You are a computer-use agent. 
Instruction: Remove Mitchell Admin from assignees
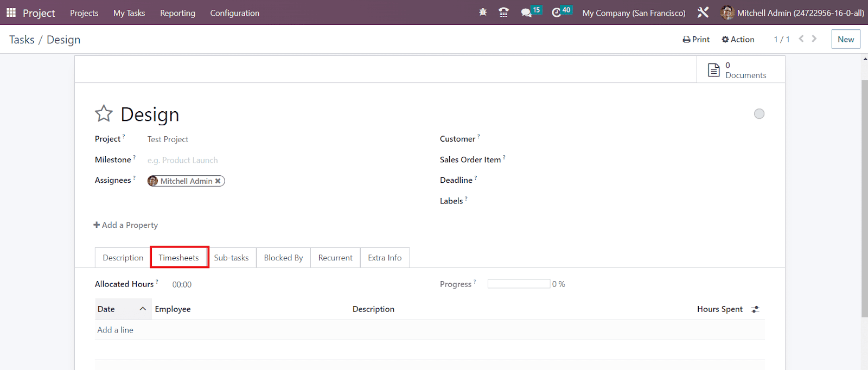(218, 181)
